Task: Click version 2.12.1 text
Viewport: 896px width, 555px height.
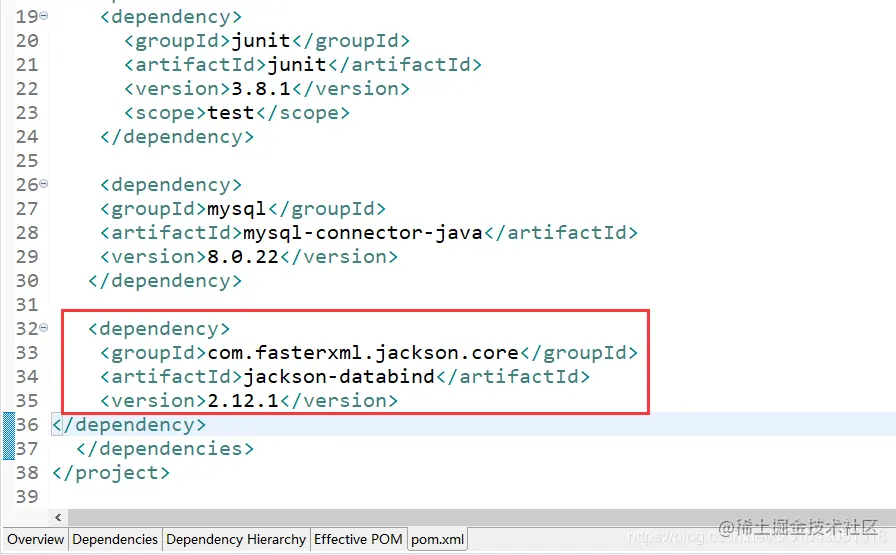Action: point(243,401)
